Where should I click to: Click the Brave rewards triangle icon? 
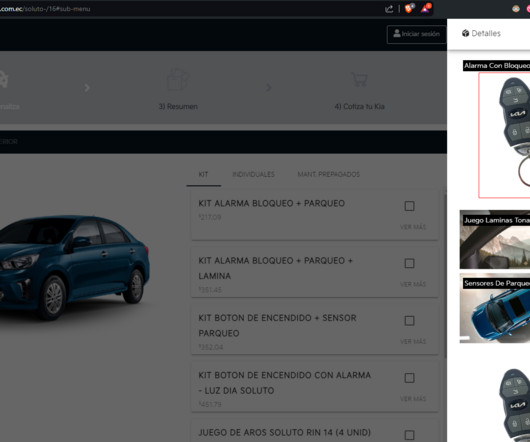(426, 8)
